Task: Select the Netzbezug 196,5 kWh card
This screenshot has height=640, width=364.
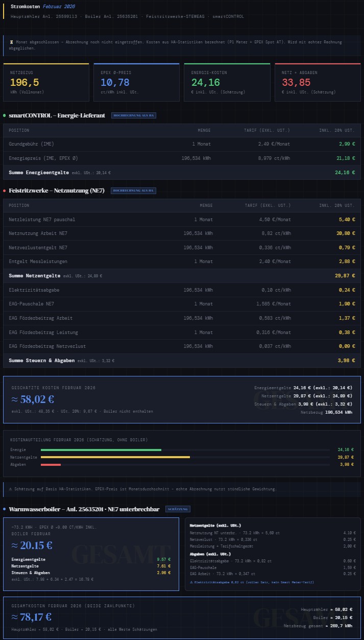Action: point(46,82)
